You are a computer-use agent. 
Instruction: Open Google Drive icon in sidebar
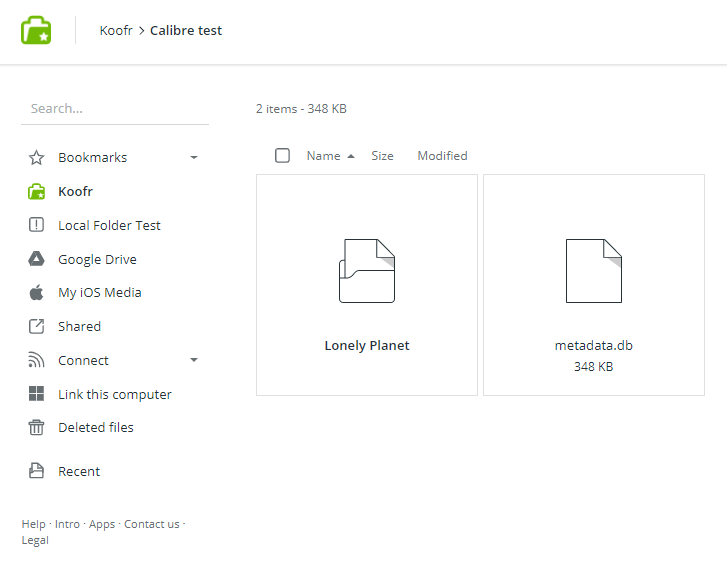point(37,259)
